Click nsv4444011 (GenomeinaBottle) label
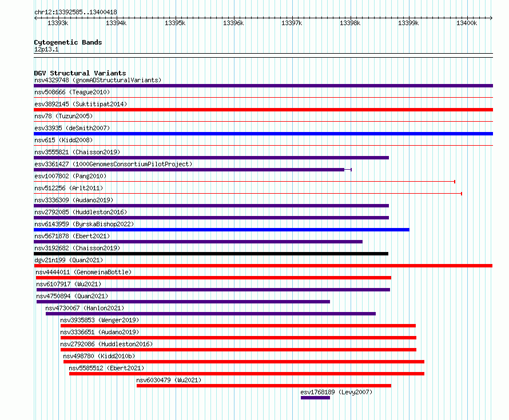Image resolution: width=509 pixels, height=420 pixels. tap(83, 272)
